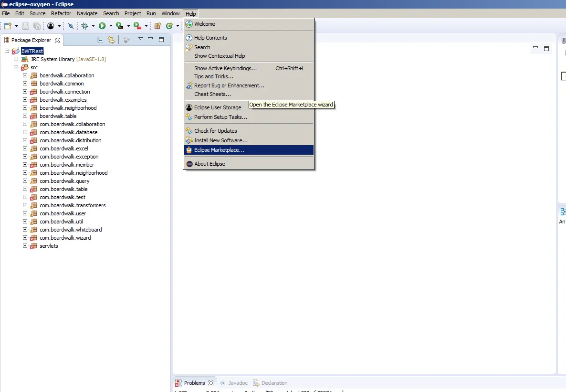Open the Refactor menu
The height and width of the screenshot is (392, 566).
click(x=61, y=13)
